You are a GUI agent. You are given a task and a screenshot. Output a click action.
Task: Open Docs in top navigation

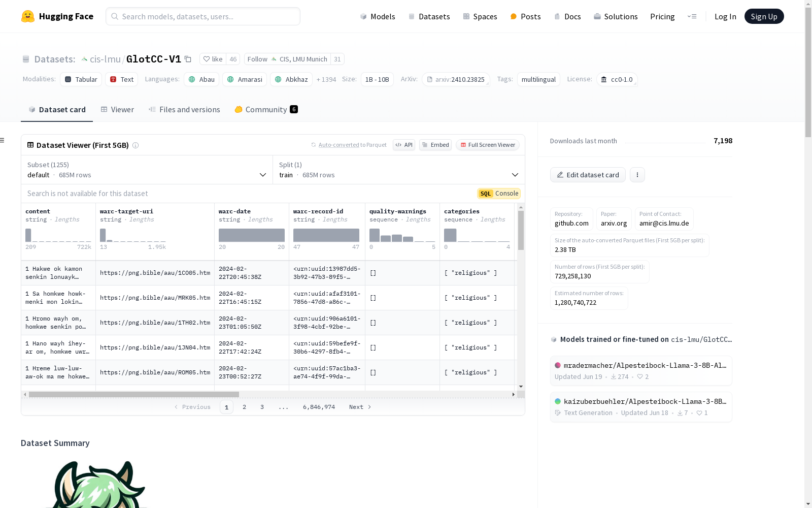pos(567,16)
